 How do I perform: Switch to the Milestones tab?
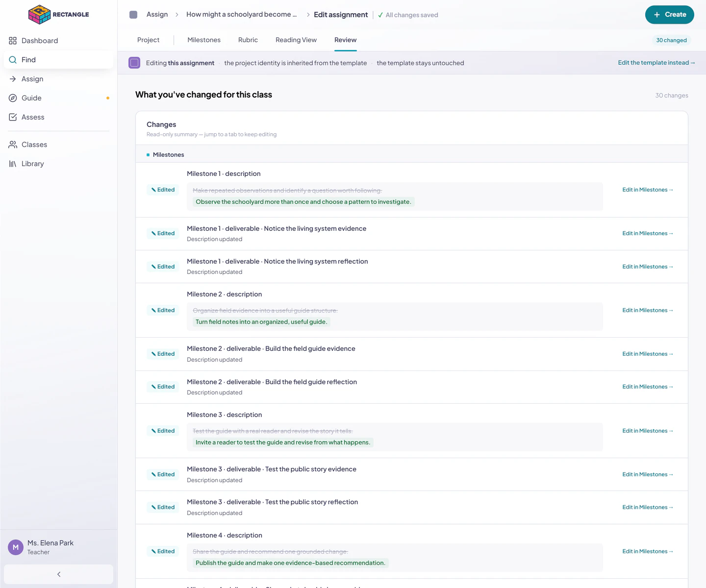pyautogui.click(x=204, y=40)
